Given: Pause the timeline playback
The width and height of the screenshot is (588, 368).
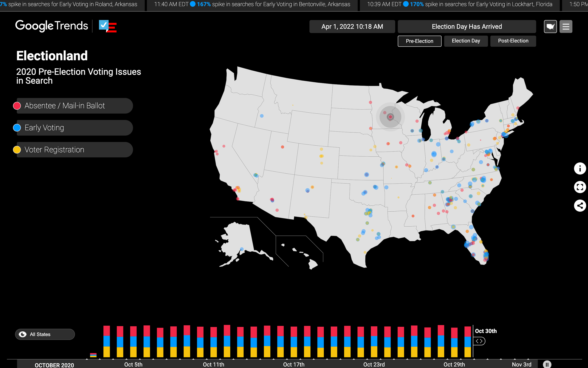Looking at the screenshot, I should click(x=547, y=364).
